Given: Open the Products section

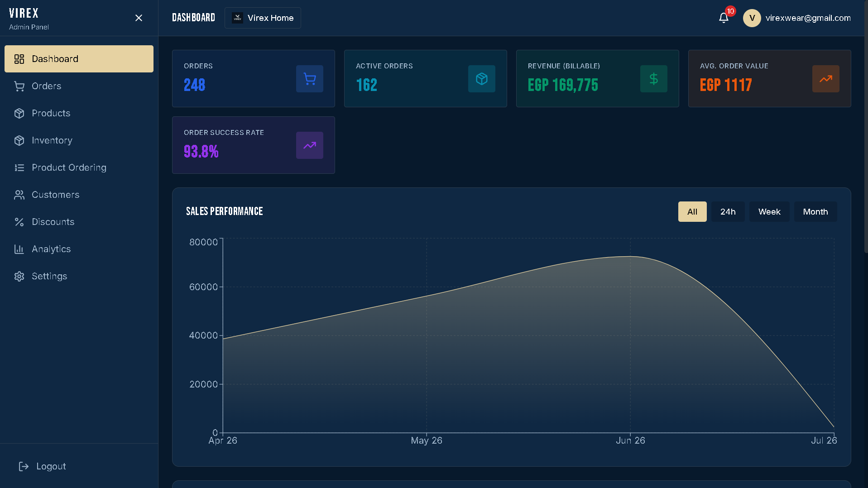Looking at the screenshot, I should tap(79, 113).
